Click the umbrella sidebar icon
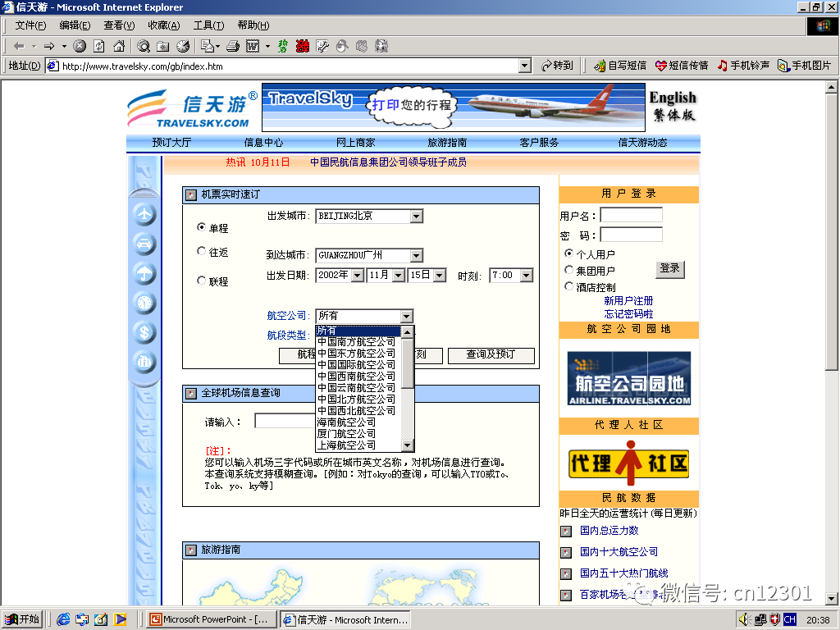The height and width of the screenshot is (630, 840). pyautogui.click(x=144, y=273)
